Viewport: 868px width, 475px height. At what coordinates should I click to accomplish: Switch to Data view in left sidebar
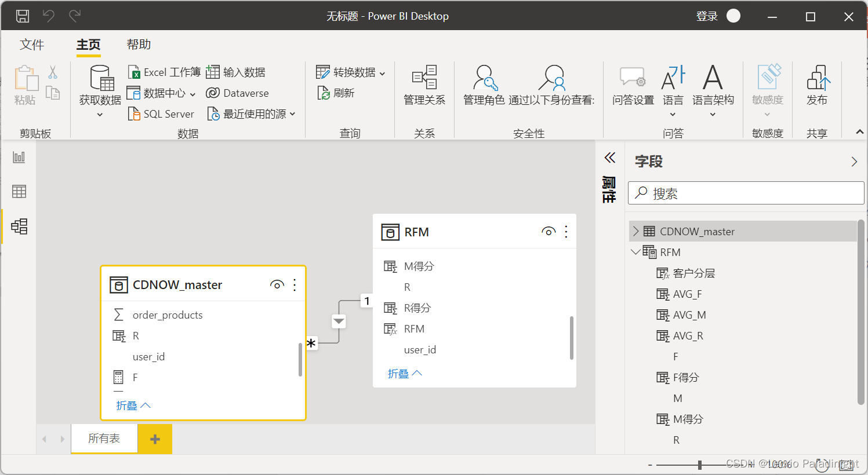19,191
